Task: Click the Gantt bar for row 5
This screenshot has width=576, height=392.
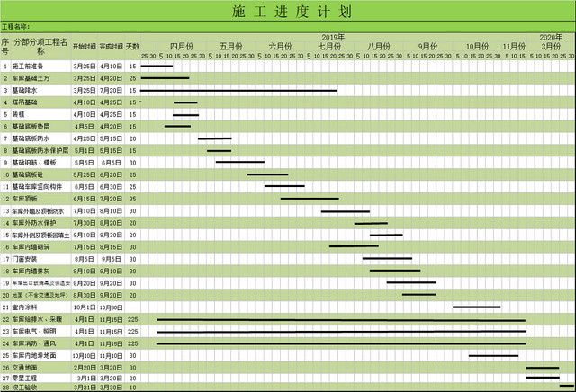Action: (x=186, y=115)
